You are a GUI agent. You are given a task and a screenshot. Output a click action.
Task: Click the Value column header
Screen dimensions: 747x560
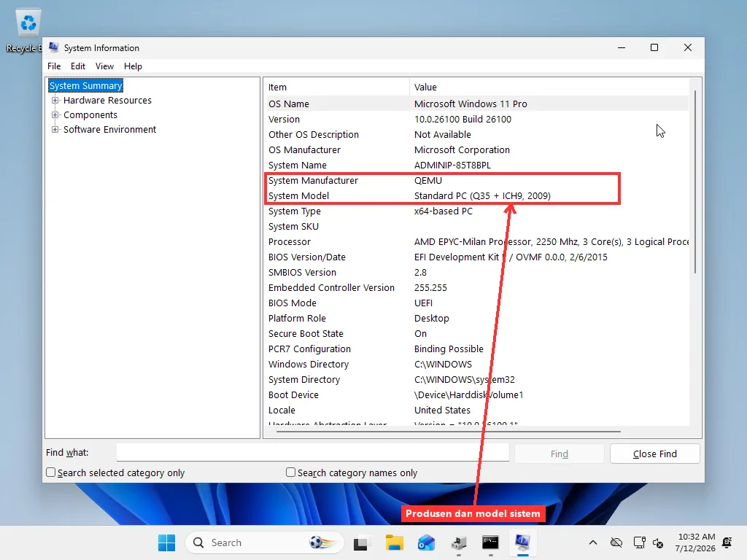pos(549,87)
